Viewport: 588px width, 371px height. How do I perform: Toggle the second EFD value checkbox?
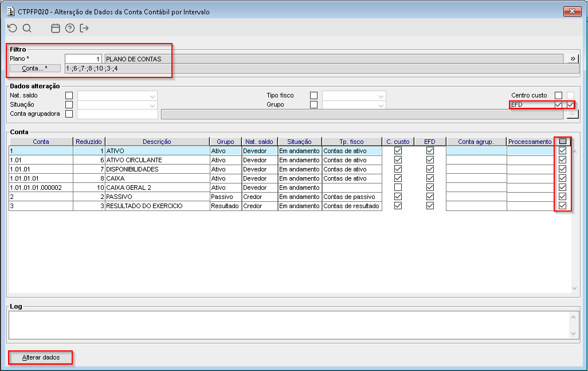570,105
